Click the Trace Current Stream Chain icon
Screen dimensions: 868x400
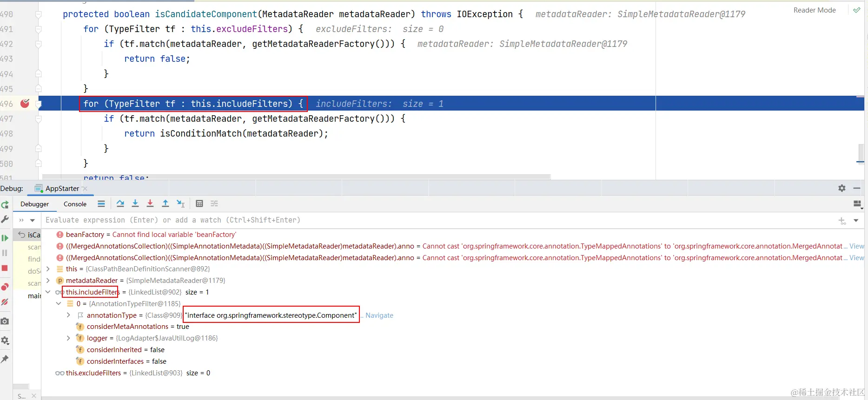click(214, 203)
